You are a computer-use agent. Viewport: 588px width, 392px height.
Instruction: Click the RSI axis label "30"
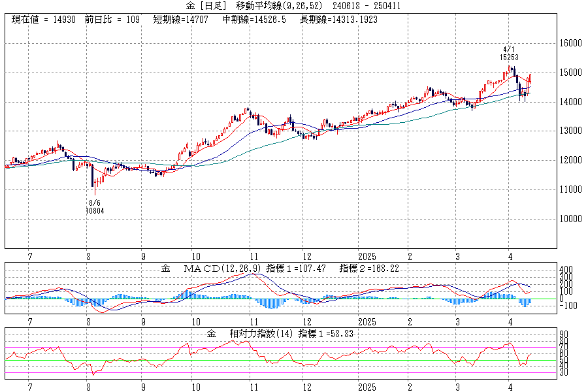tap(564, 372)
